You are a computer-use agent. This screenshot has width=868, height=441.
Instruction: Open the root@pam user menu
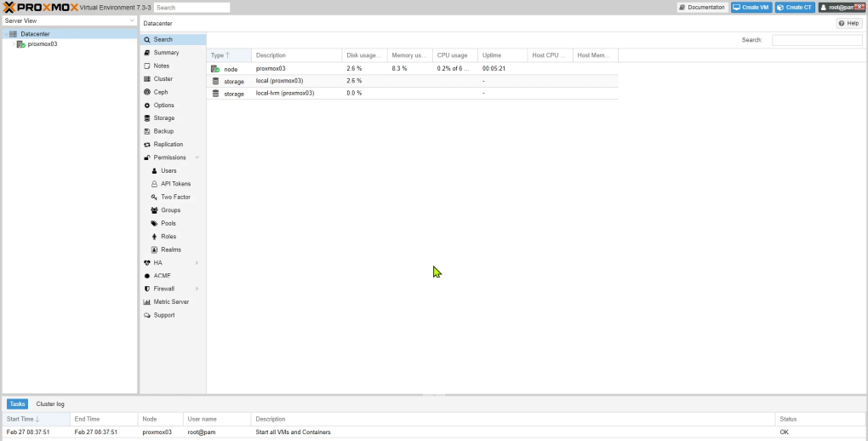point(842,7)
